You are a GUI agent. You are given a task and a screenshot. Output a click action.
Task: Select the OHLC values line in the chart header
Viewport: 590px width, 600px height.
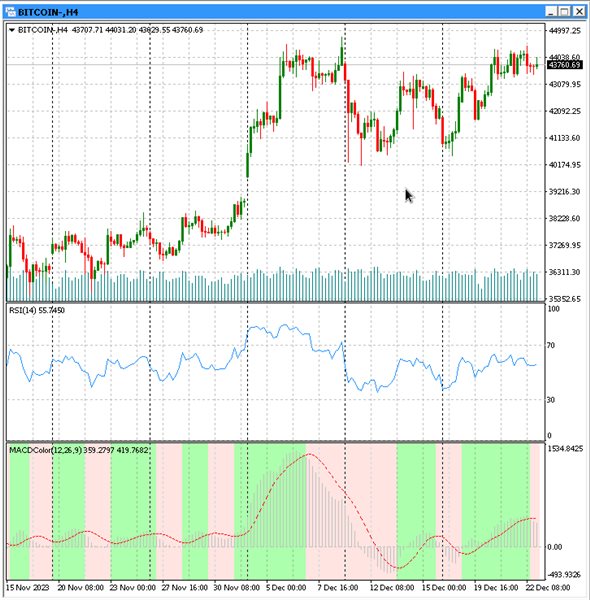[x=137, y=30]
